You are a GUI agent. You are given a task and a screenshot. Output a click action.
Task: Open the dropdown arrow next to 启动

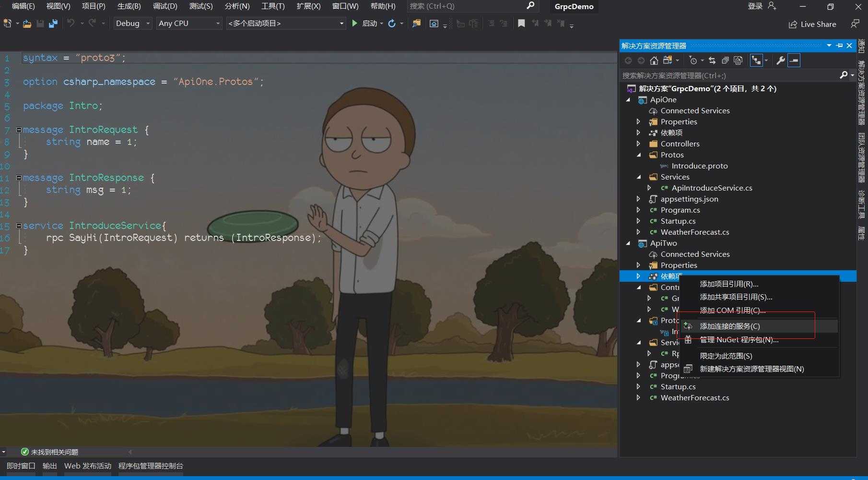pyautogui.click(x=382, y=24)
